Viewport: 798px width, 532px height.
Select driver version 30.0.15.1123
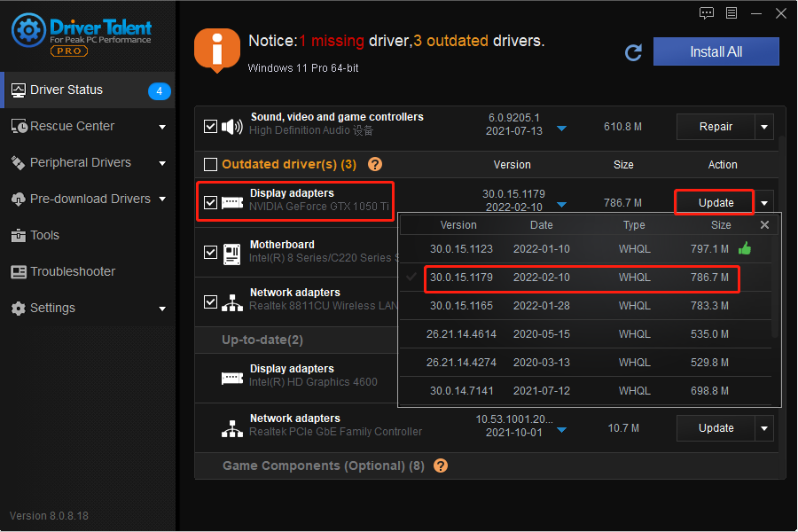pyautogui.click(x=585, y=249)
